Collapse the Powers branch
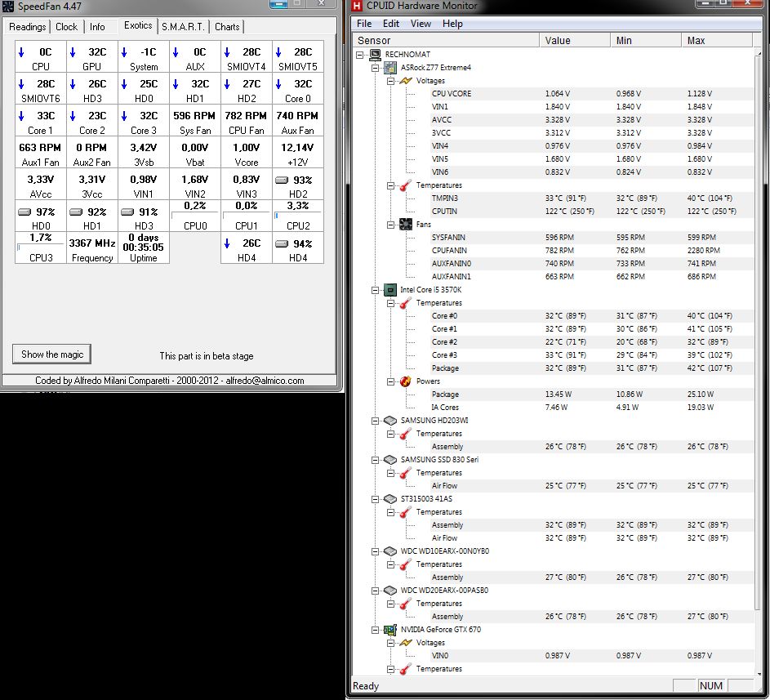The image size is (770, 700). (390, 381)
